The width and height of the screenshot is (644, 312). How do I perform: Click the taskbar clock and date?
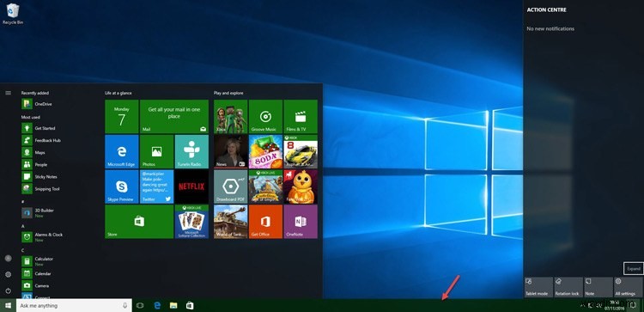pos(614,305)
